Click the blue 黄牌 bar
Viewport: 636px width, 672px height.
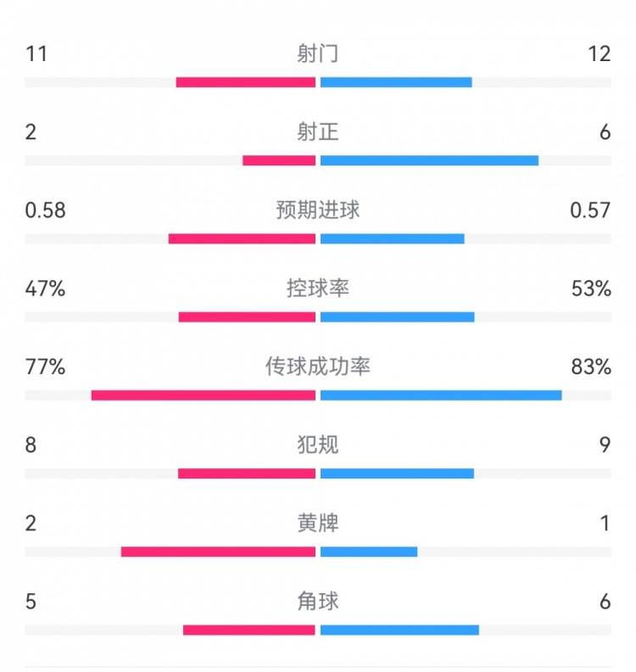point(369,552)
